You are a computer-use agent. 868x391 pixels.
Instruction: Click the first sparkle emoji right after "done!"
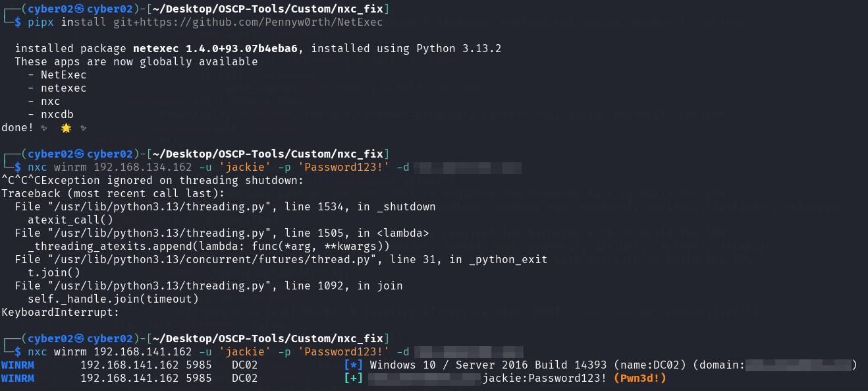pyautogui.click(x=44, y=128)
